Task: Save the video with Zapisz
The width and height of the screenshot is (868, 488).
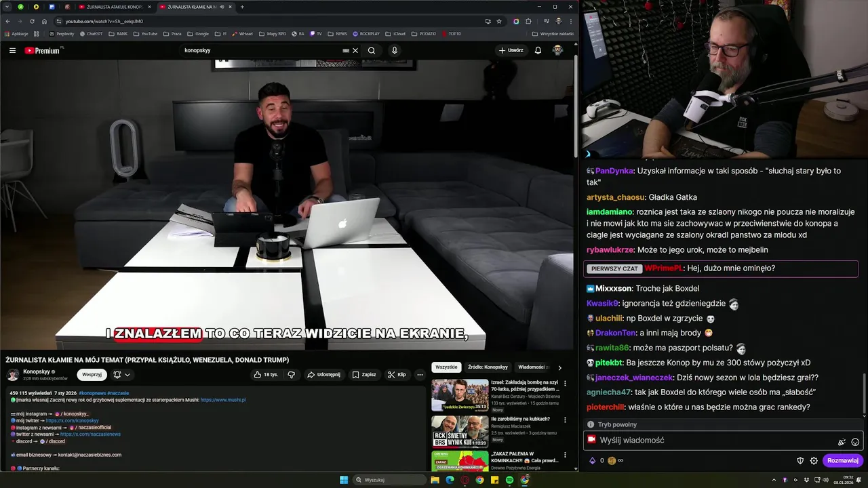Action: tap(364, 374)
